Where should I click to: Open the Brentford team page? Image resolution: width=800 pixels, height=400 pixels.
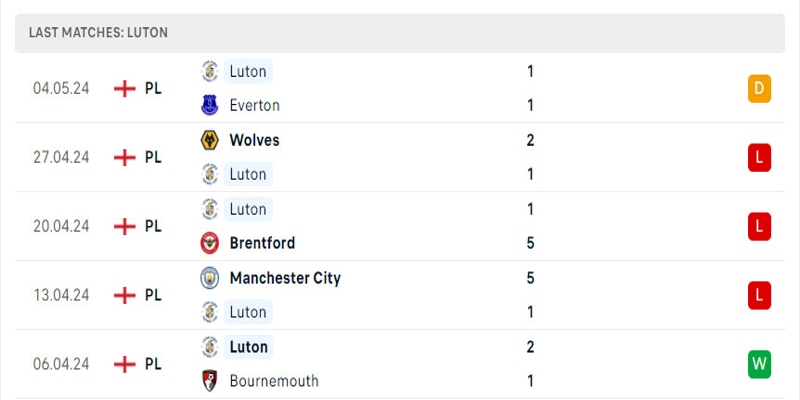[262, 243]
